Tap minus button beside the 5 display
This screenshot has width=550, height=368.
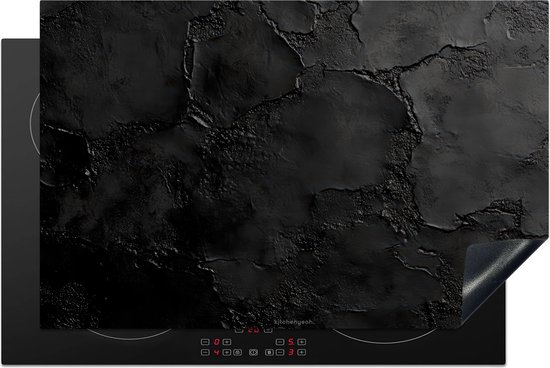click(x=280, y=342)
